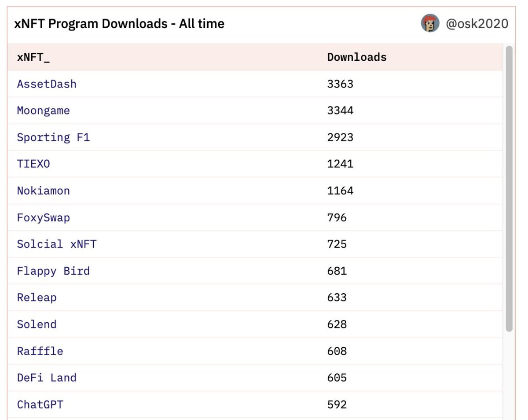The image size is (528, 420).
Task: Open the Sporting F1 link
Action: [53, 137]
